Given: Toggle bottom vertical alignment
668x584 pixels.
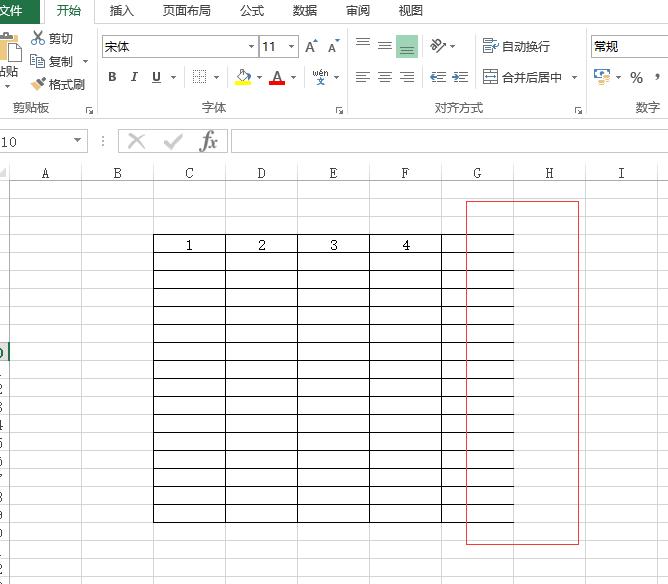Looking at the screenshot, I should [x=407, y=46].
